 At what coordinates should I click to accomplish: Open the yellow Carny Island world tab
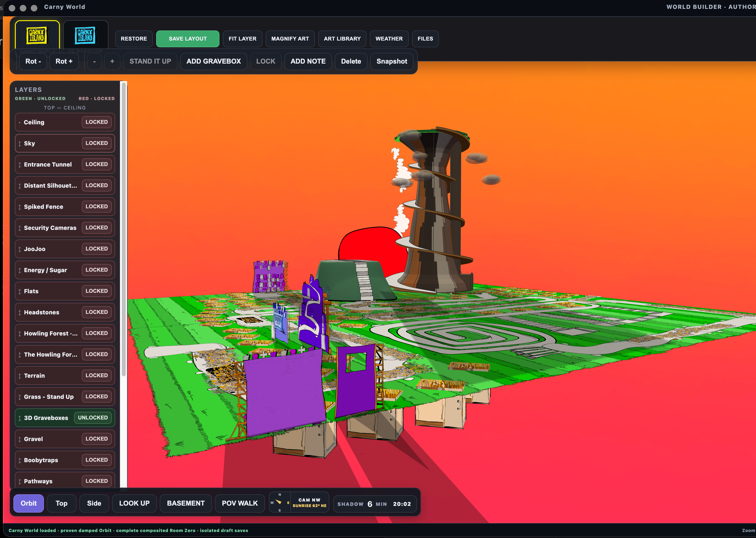click(x=37, y=35)
